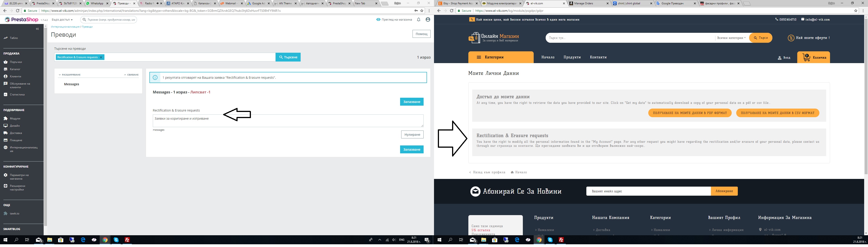Select Messages in the translation tree
Screen dimensions: 868x247
[71, 84]
